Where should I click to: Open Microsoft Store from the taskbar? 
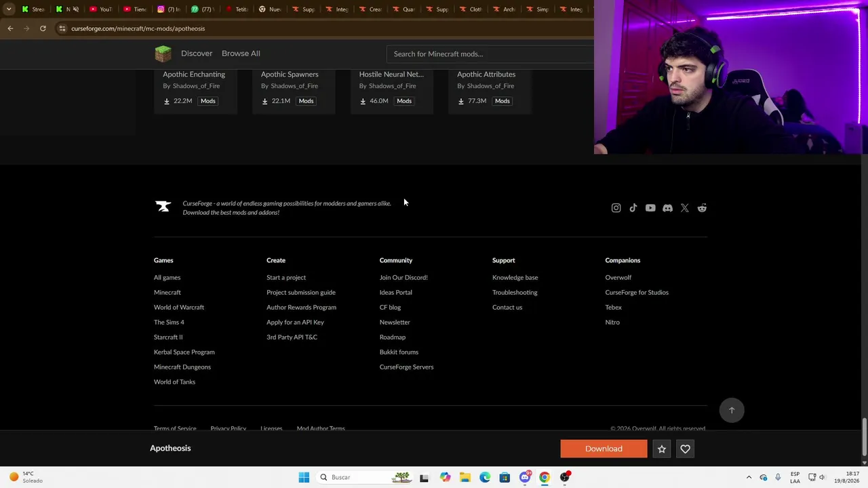click(505, 477)
